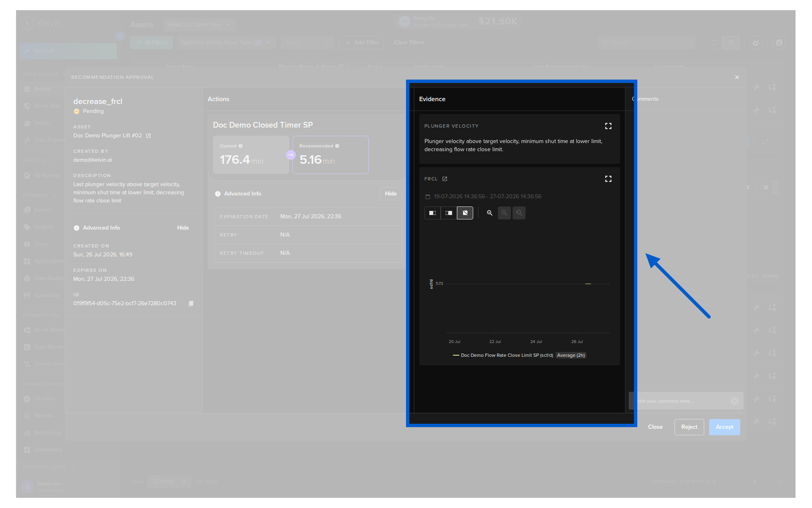Click the Insights sidebar icon
812x508 pixels.
click(x=27, y=227)
